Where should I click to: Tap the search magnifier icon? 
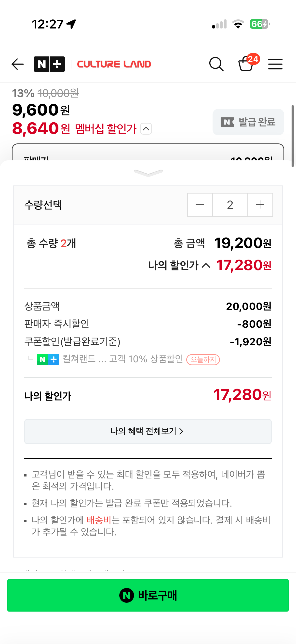coord(216,64)
